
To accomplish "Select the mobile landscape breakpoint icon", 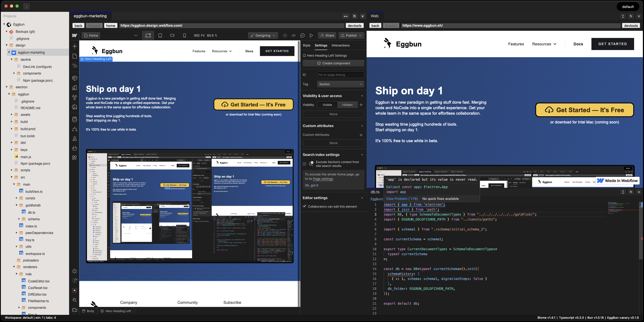I will click(172, 35).
